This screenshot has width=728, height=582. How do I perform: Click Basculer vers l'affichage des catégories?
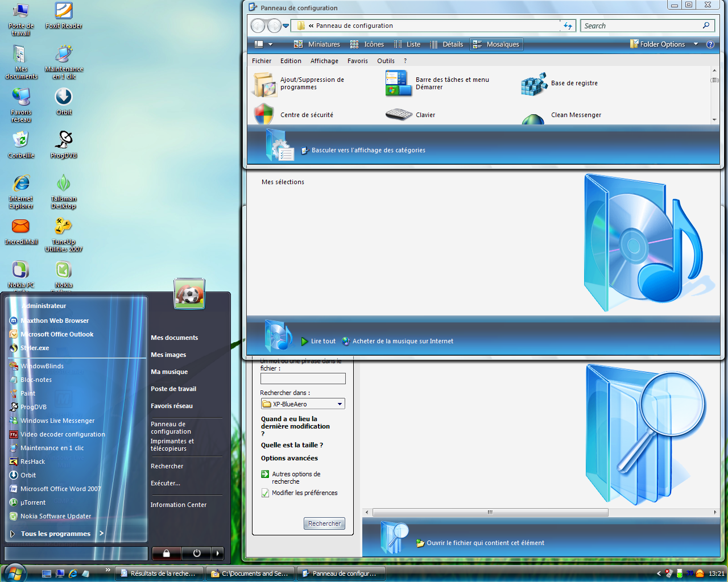coord(369,150)
